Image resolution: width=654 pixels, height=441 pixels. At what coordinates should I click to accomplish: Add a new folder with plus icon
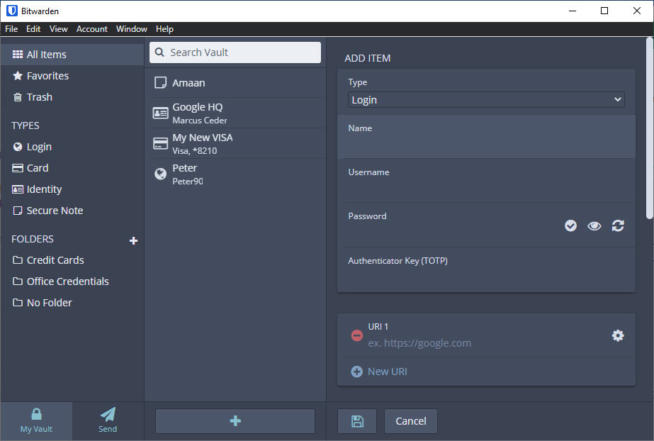point(133,241)
